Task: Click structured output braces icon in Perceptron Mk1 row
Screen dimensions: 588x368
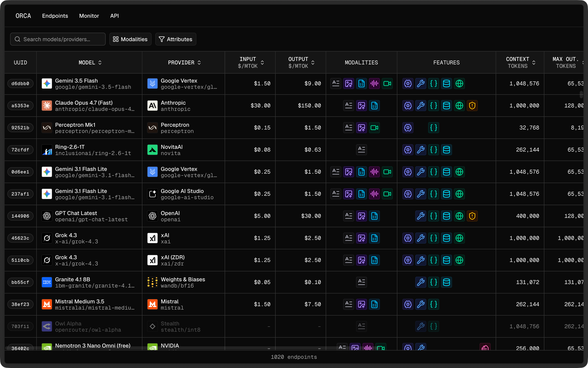Action: (x=434, y=128)
